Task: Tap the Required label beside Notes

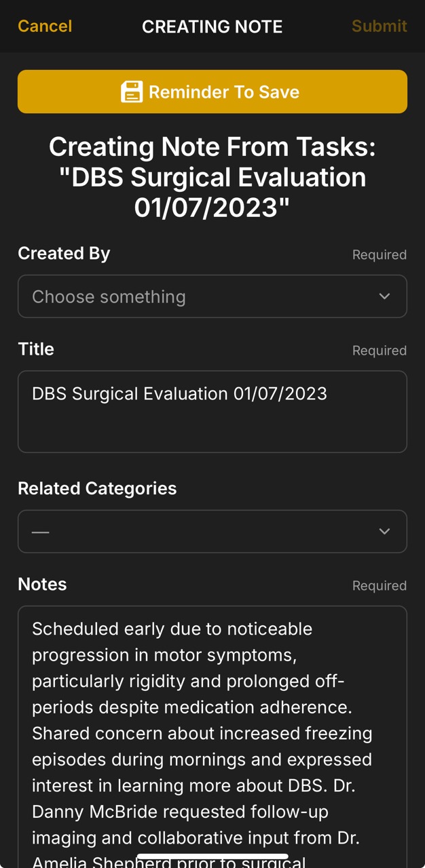Action: pyautogui.click(x=379, y=585)
